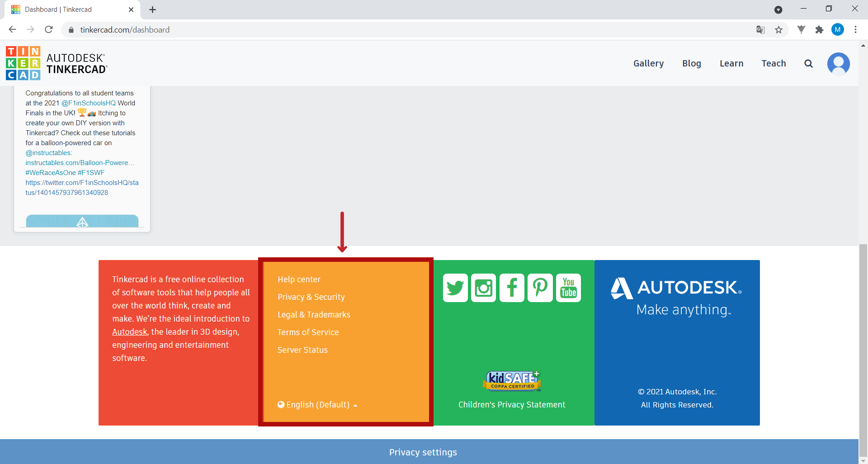Open the Legal & Trademarks link
868x464 pixels.
314,315
